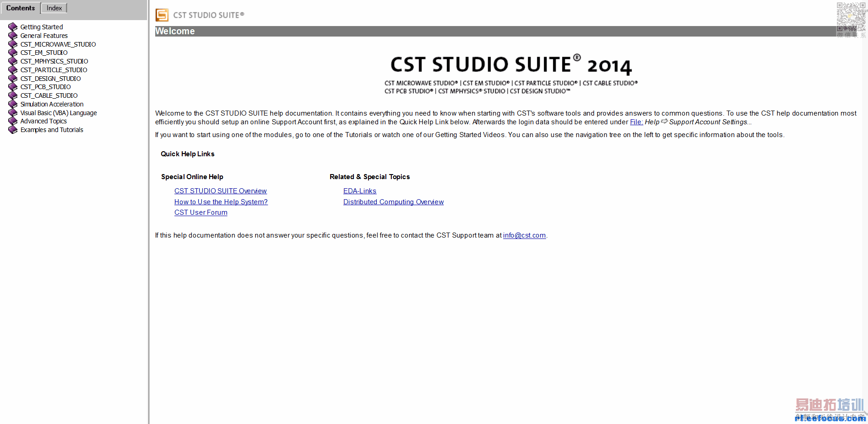Screen dimensions: 868x424
Task: Follow the How to Use the Help System link
Action: tap(221, 202)
